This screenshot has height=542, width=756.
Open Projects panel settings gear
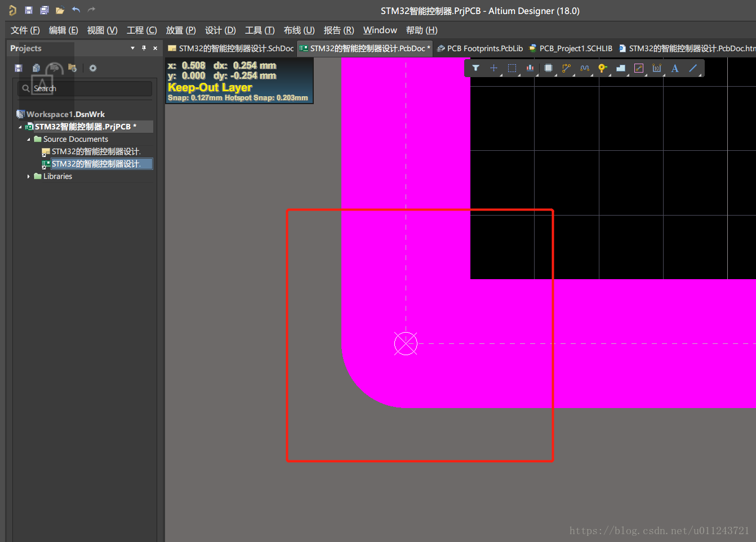(x=93, y=68)
